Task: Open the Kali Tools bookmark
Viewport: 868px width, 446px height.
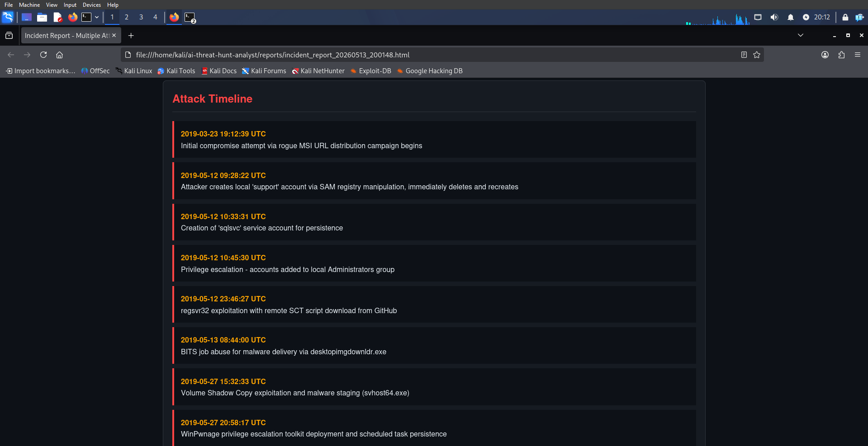Action: pyautogui.click(x=176, y=71)
